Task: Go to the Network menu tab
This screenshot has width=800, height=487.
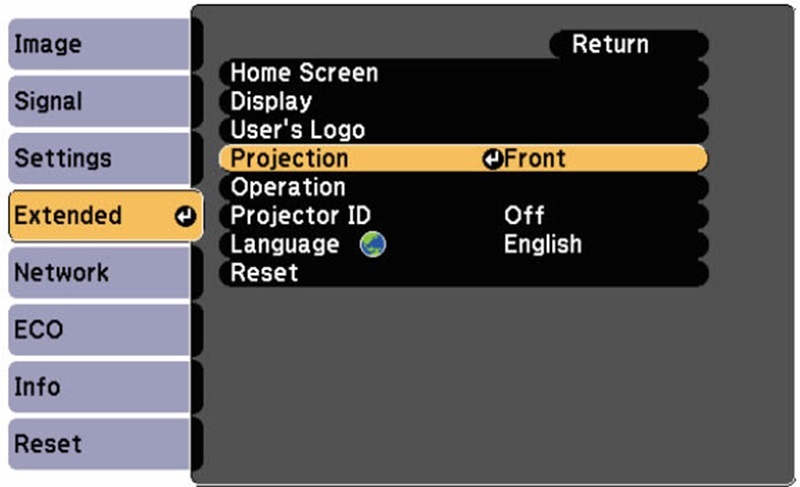Action: tap(101, 272)
